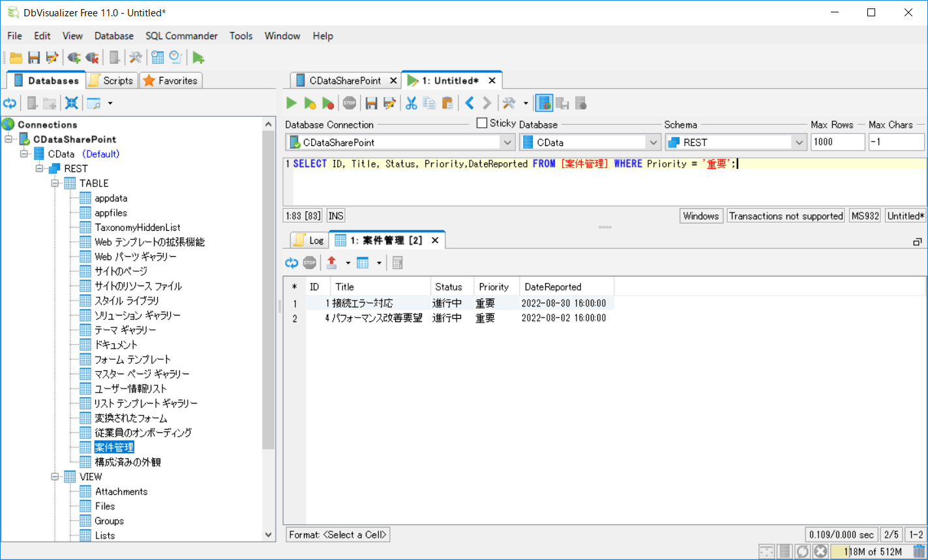Click the open folder icon in main toolbar
Viewport: 928px width, 560px height.
16,58
